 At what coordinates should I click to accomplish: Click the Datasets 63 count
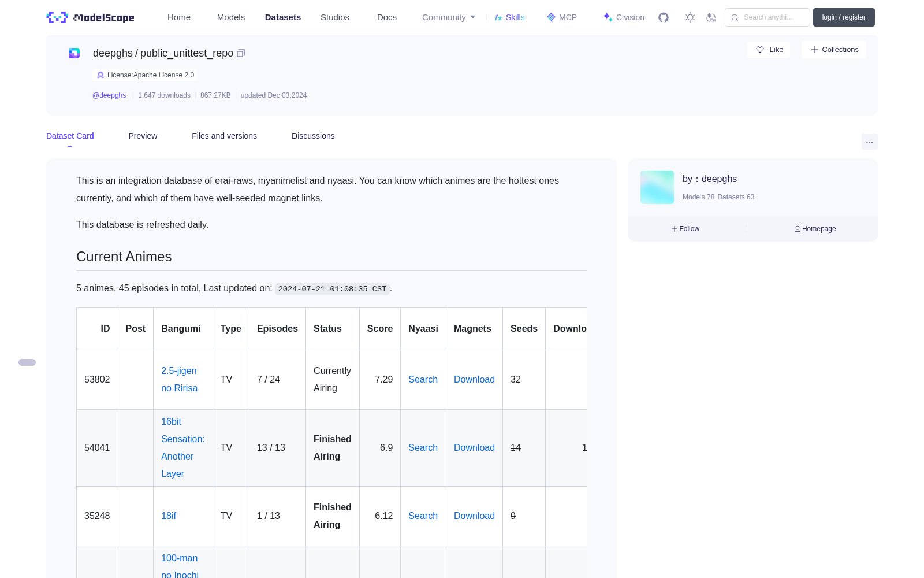pos(736,197)
